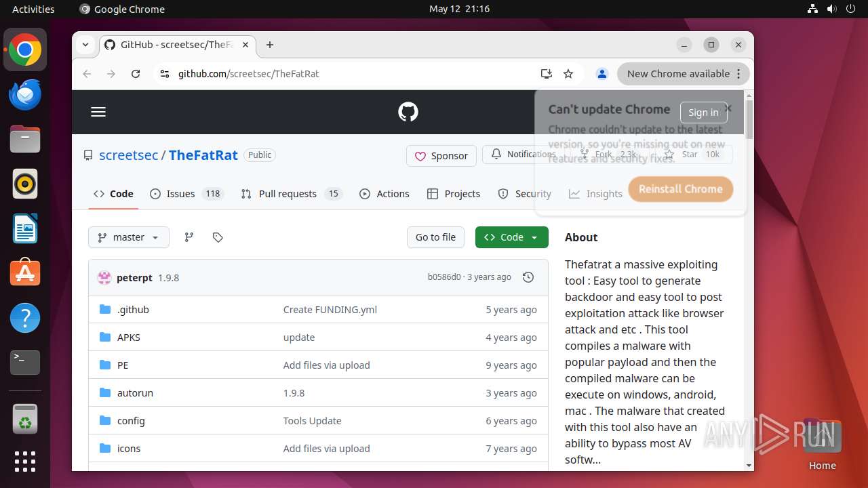Open the New Chrome available menu

[x=684, y=74]
